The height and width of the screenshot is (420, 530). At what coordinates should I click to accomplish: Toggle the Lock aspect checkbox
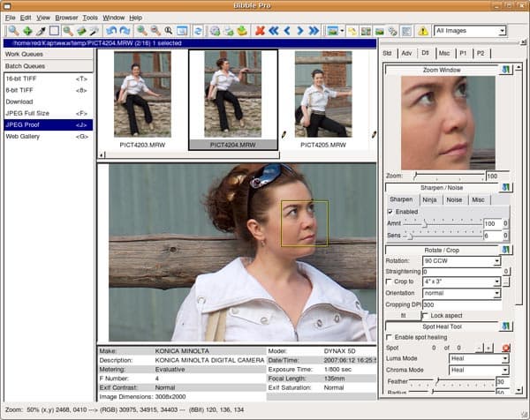point(425,315)
